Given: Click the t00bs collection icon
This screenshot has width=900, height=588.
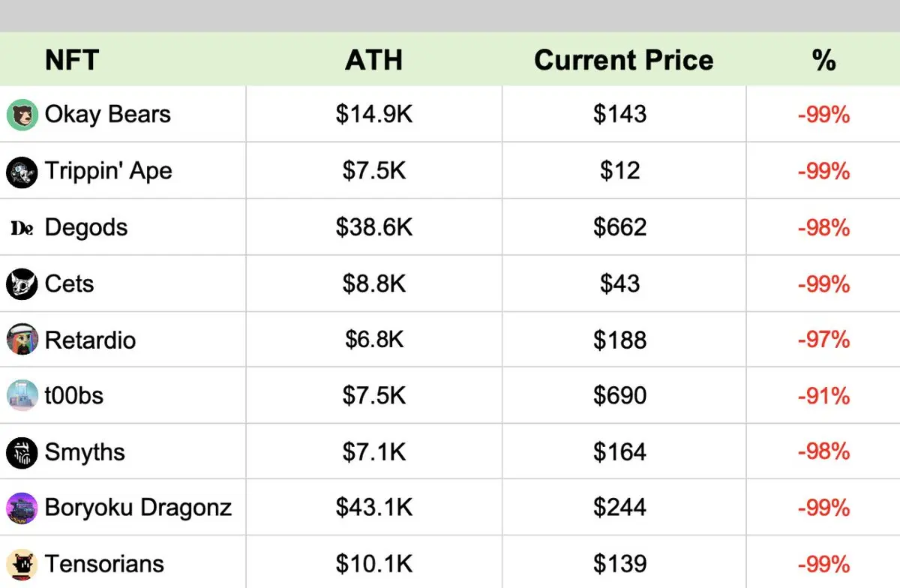Looking at the screenshot, I should pos(22,395).
